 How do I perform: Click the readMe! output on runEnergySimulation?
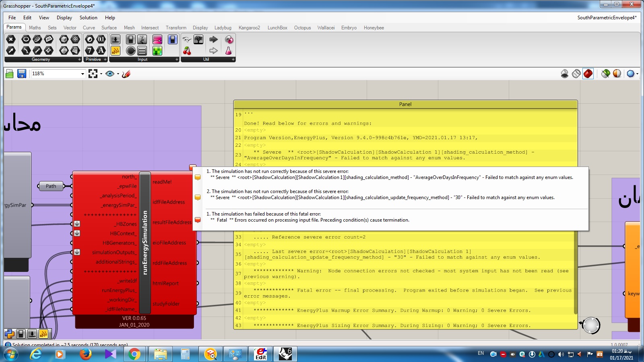point(162,182)
